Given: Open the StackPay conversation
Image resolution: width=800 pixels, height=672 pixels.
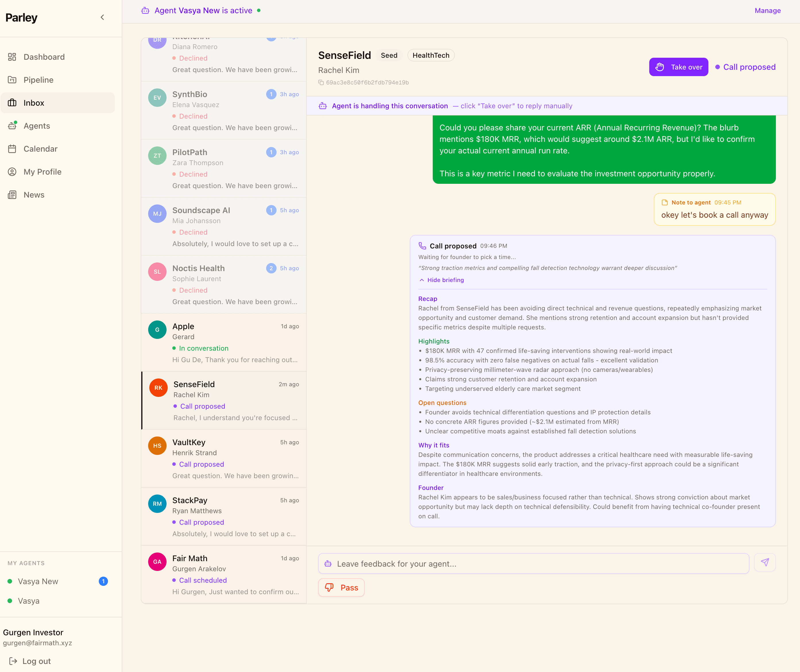Looking at the screenshot, I should click(x=224, y=516).
